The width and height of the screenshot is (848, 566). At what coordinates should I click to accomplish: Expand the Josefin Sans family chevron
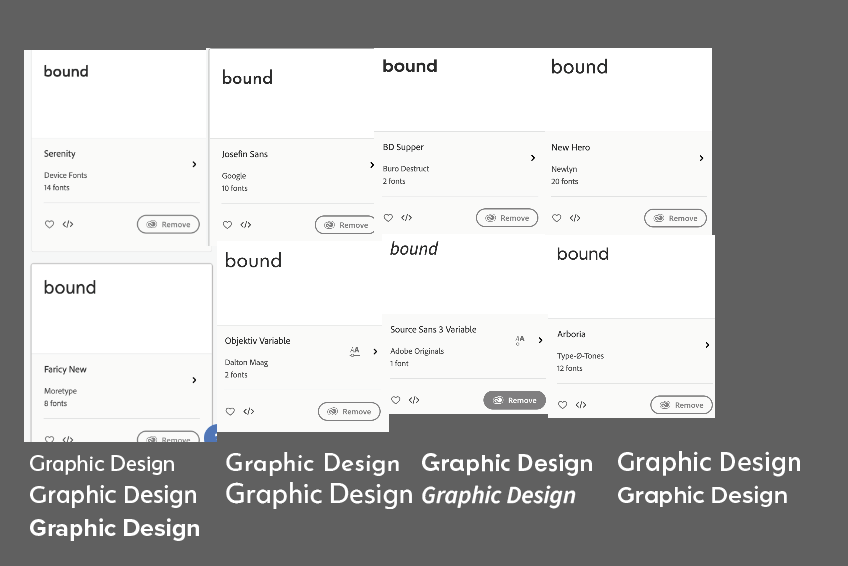(x=372, y=165)
